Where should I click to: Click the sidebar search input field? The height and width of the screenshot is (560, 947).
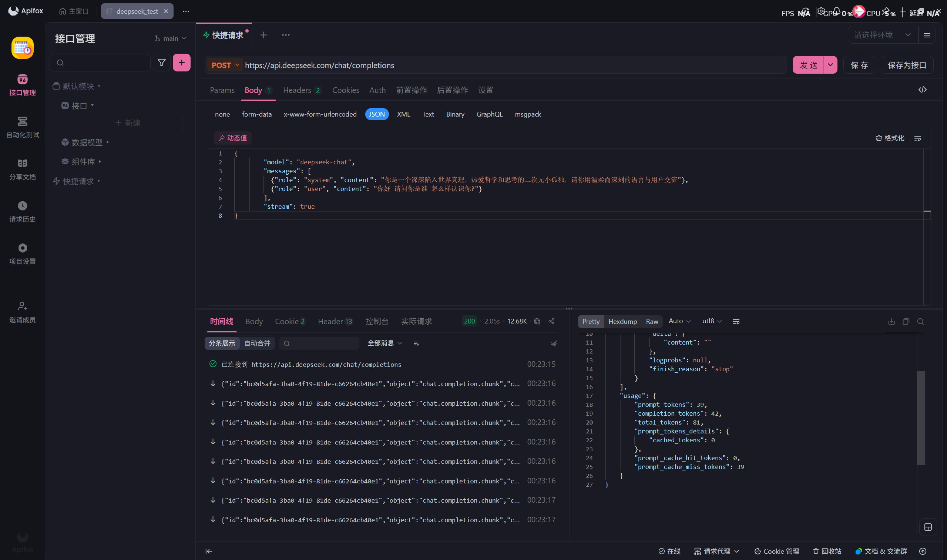[x=100, y=63]
